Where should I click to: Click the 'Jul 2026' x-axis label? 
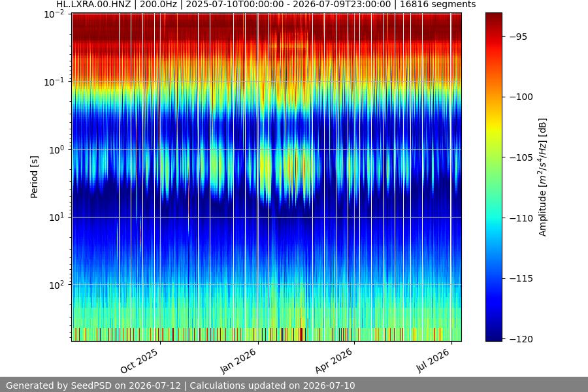pos(433,361)
